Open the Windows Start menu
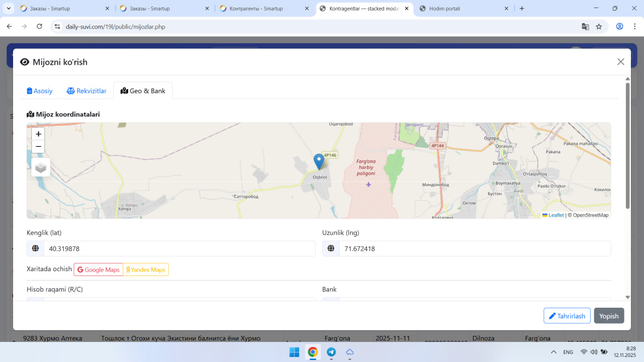Screen dimensions: 644x362 [294, 352]
